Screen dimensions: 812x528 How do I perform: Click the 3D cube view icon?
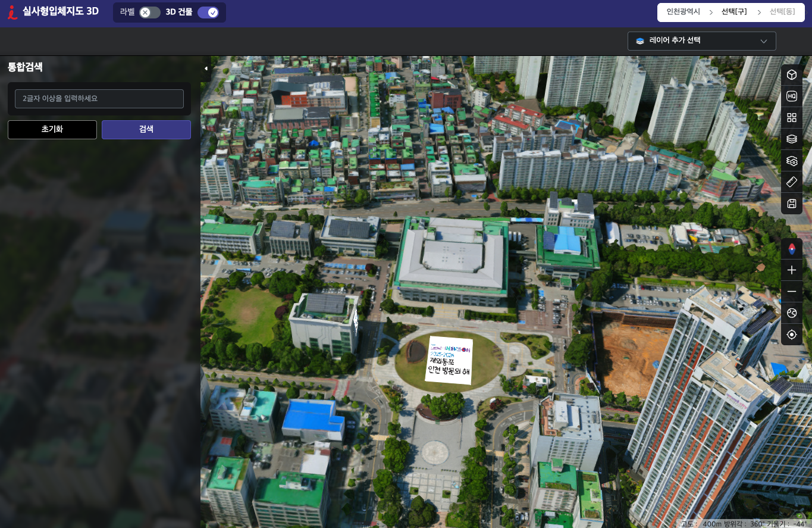coord(791,75)
